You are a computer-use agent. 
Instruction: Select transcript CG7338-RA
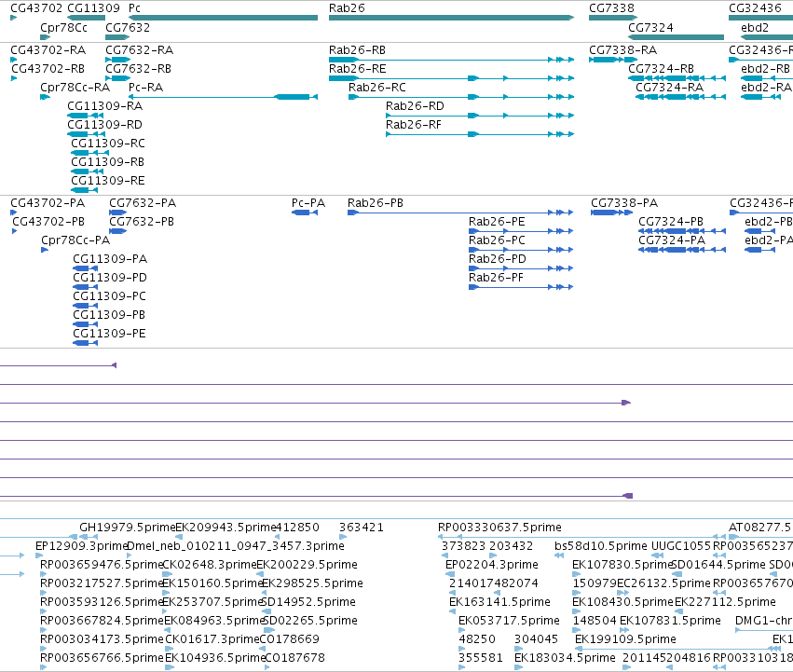(613, 60)
